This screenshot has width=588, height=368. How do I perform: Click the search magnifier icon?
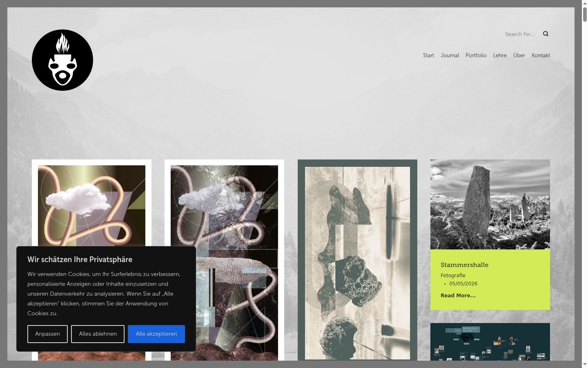pyautogui.click(x=546, y=34)
